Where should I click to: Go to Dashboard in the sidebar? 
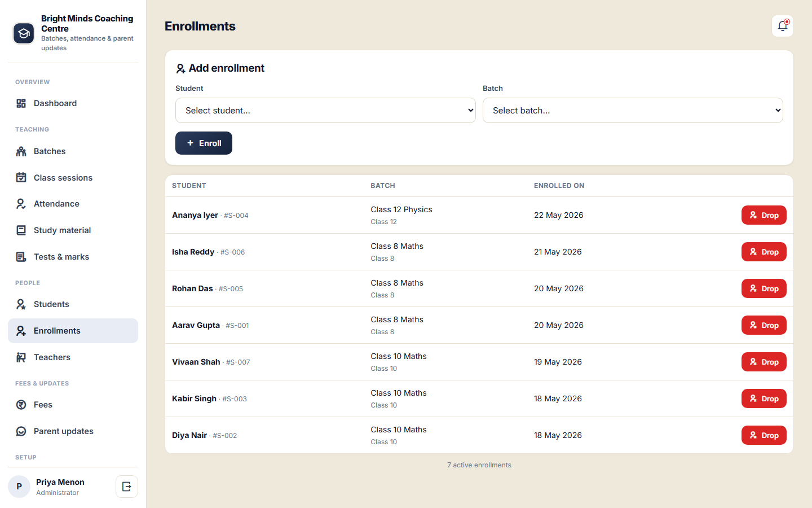73,103
